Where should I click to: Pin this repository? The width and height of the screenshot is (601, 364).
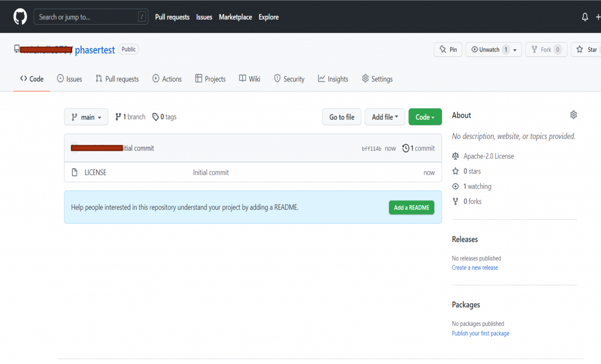[448, 49]
